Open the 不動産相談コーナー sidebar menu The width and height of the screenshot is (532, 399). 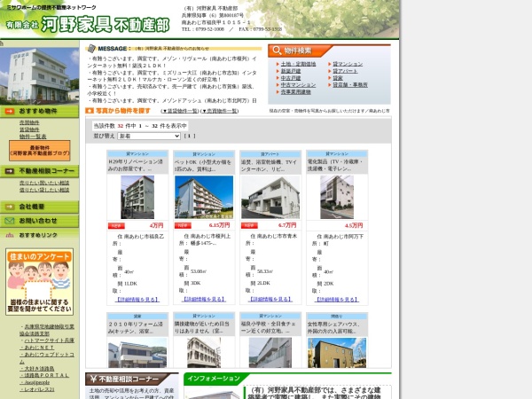pos(39,171)
